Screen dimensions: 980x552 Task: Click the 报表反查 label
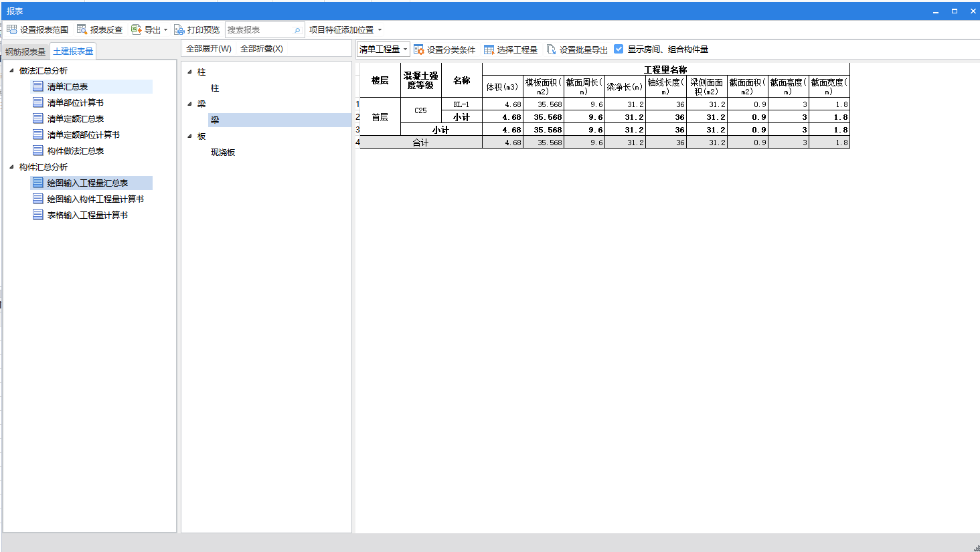[x=106, y=30]
